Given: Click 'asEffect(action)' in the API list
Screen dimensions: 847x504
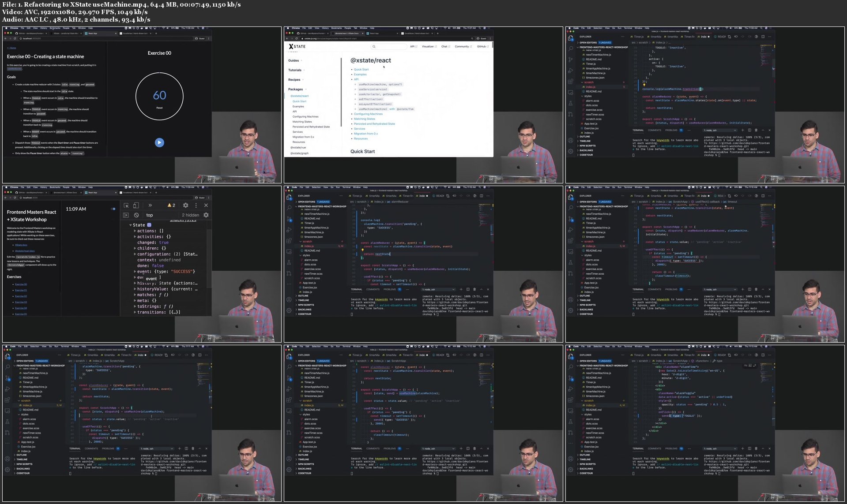Looking at the screenshot, I should pos(371,99).
